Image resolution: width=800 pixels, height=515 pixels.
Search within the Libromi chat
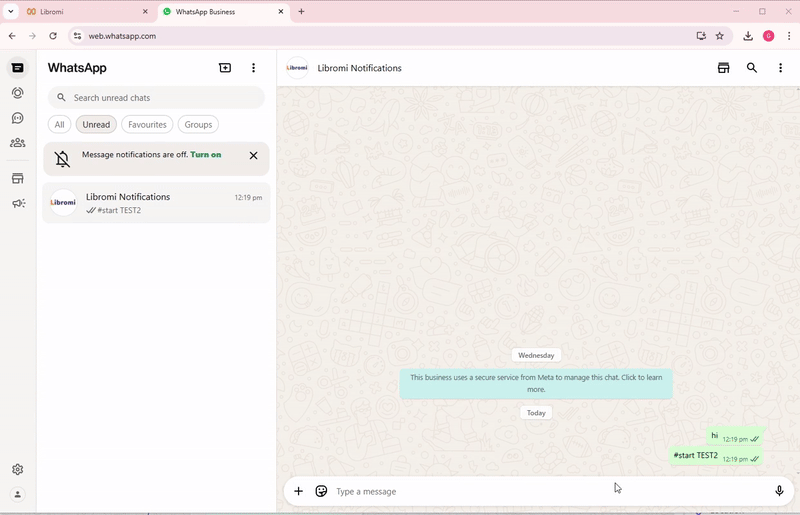click(x=752, y=68)
